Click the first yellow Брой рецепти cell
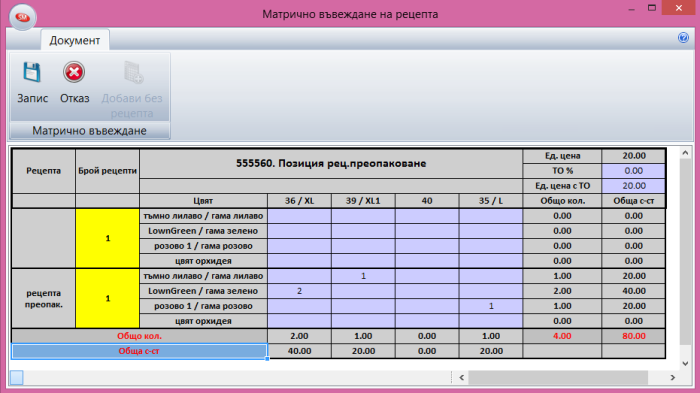700x393 pixels. pyautogui.click(x=108, y=238)
